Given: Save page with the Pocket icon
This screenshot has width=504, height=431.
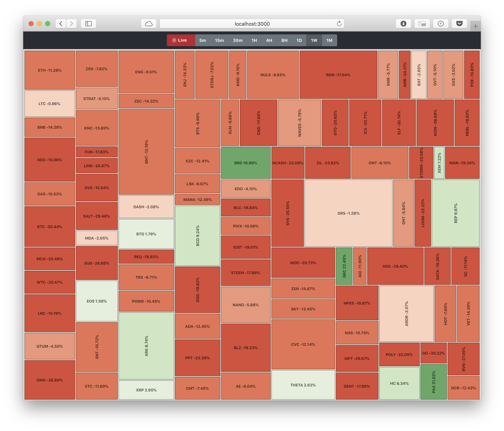Looking at the screenshot, I should 459,24.
